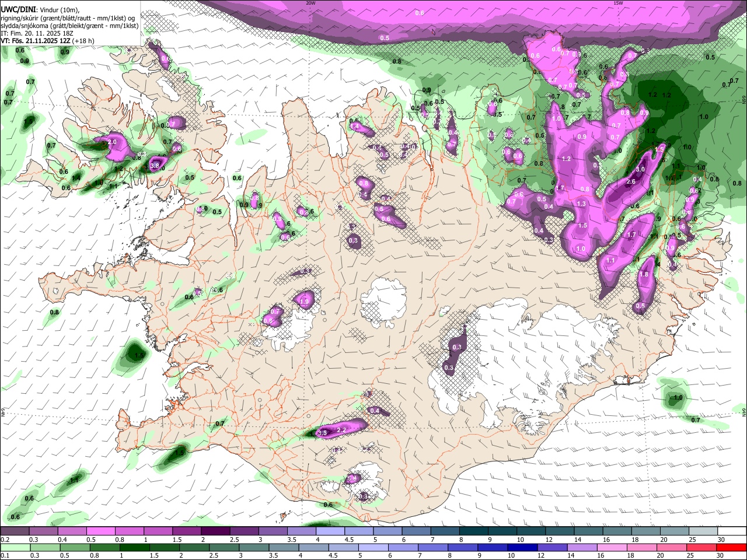Image resolution: width=747 pixels, height=560 pixels.
Task: Click the pale grey 25–30 swatch in upper legend
Action: click(x=703, y=531)
